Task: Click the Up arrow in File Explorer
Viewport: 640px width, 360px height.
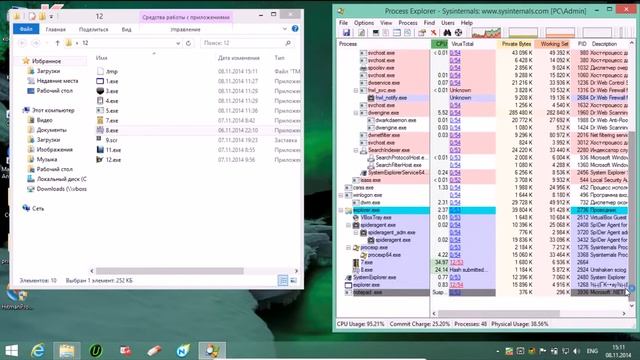Action: [57, 43]
